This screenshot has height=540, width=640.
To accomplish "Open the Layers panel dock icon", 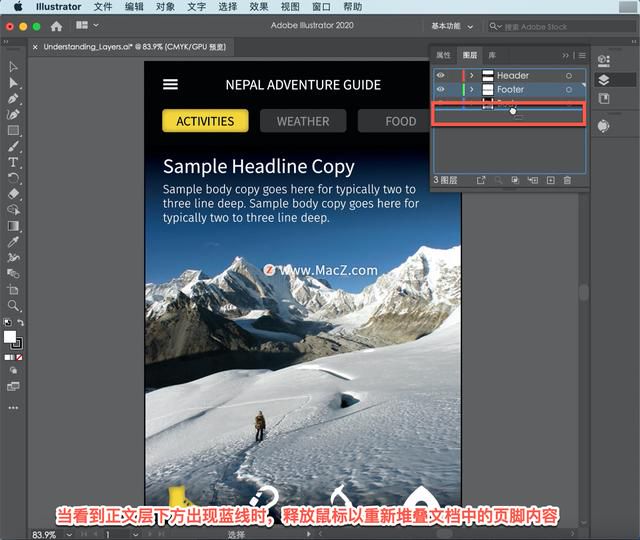I will [604, 80].
